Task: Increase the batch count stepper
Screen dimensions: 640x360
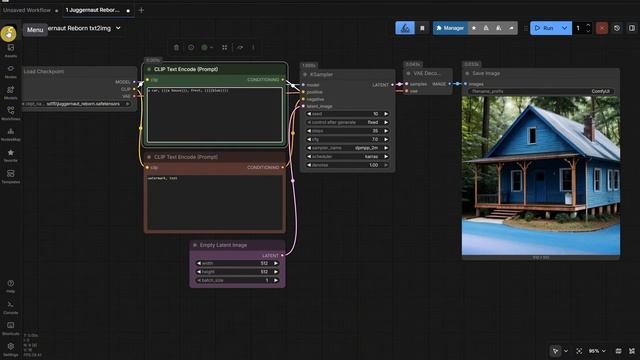Action: click(x=588, y=25)
